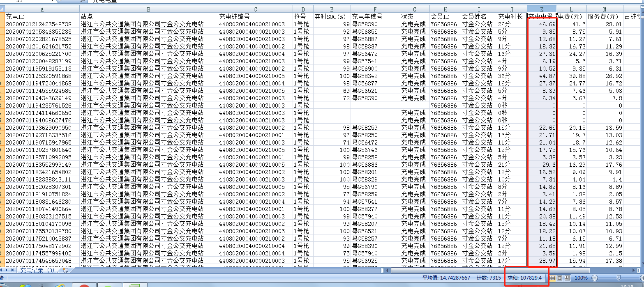The width and height of the screenshot is (644, 287).
Task: Select the 充电车牌号 header cell
Action: [x=375, y=17]
